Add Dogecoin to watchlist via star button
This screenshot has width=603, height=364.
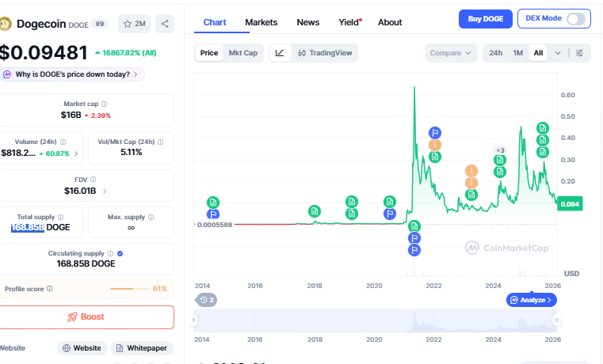[x=133, y=24]
